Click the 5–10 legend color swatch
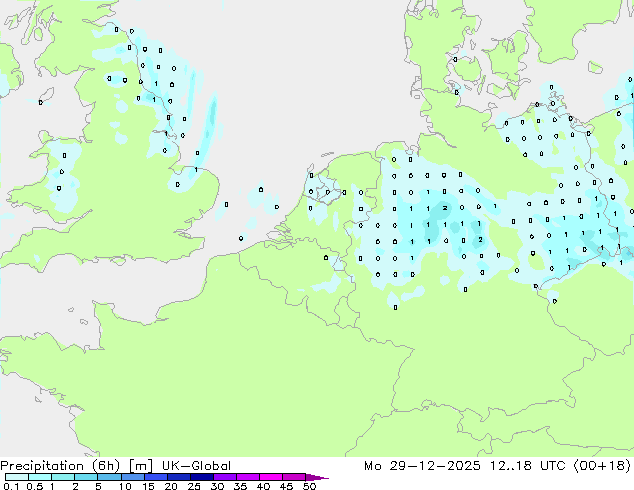 point(109,477)
